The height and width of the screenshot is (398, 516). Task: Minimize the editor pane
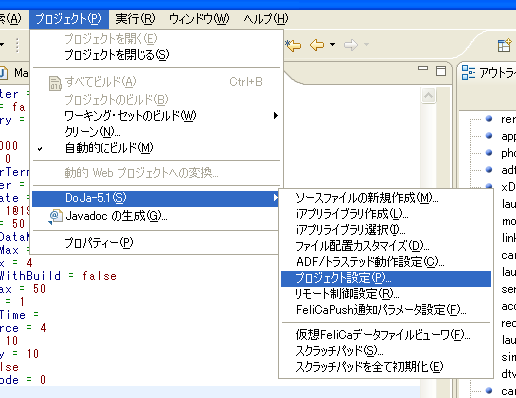coord(423,68)
